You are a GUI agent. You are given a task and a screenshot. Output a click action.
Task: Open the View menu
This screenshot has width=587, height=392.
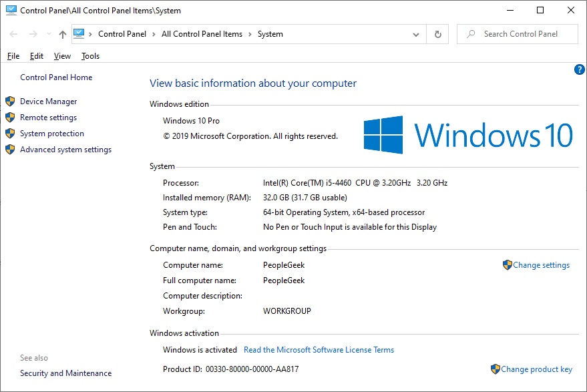click(x=62, y=56)
